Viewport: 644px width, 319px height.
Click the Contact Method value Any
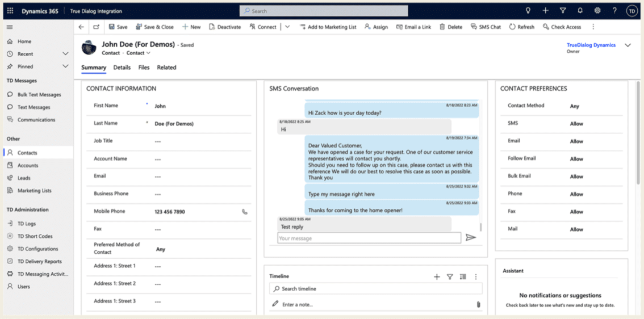point(574,106)
